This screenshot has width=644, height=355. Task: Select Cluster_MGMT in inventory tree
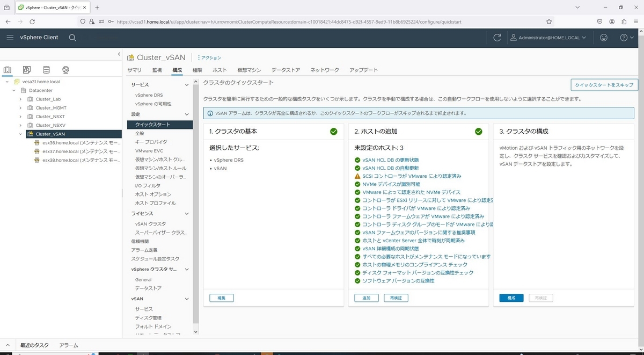coord(51,108)
